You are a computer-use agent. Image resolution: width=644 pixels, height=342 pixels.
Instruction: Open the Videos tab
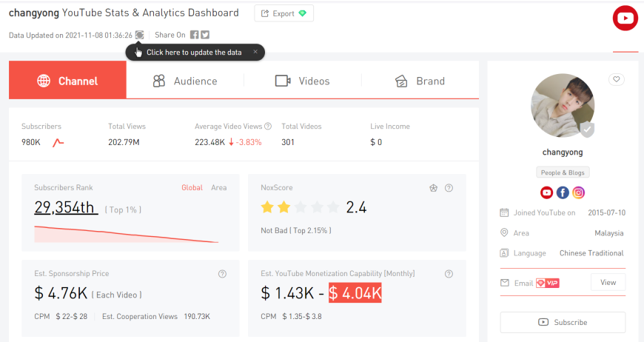point(302,81)
